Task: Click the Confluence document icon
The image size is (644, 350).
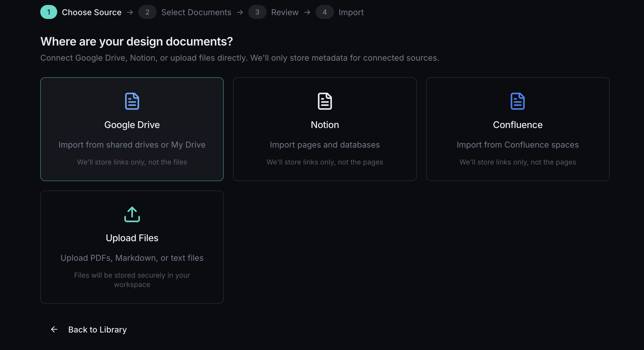Action: tap(517, 101)
